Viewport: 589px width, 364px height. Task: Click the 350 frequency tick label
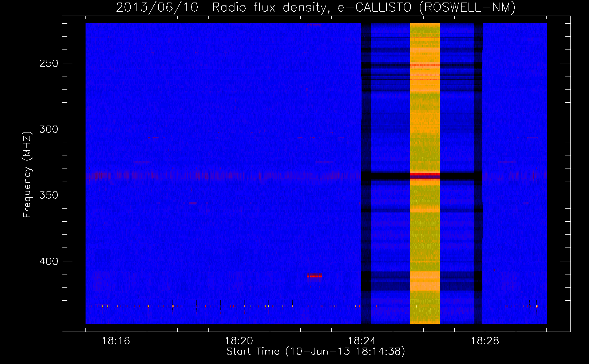tap(49, 195)
